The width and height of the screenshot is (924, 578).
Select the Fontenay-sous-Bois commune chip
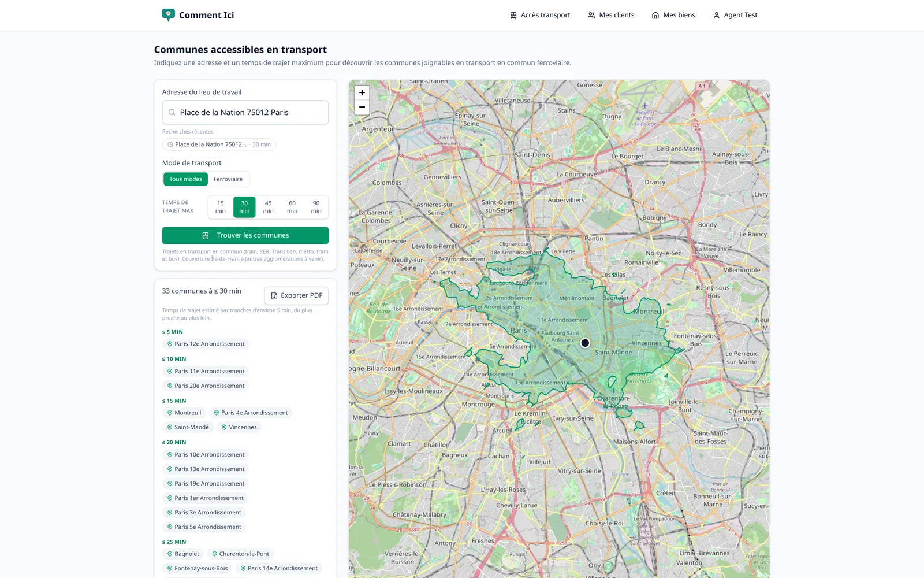(197, 568)
